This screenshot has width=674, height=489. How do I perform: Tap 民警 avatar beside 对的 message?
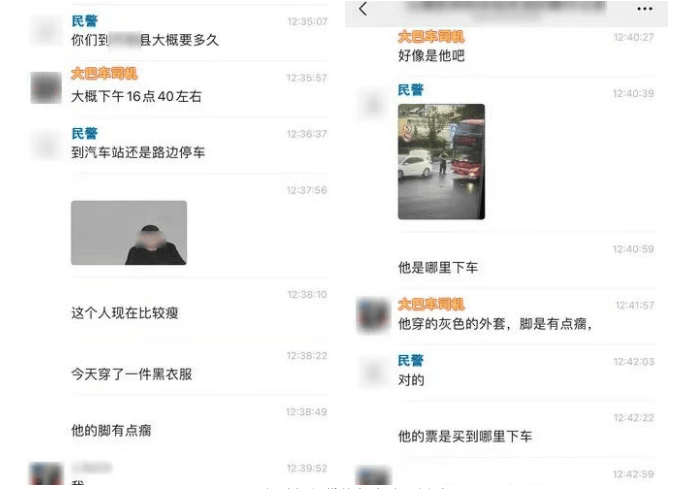[x=373, y=372]
